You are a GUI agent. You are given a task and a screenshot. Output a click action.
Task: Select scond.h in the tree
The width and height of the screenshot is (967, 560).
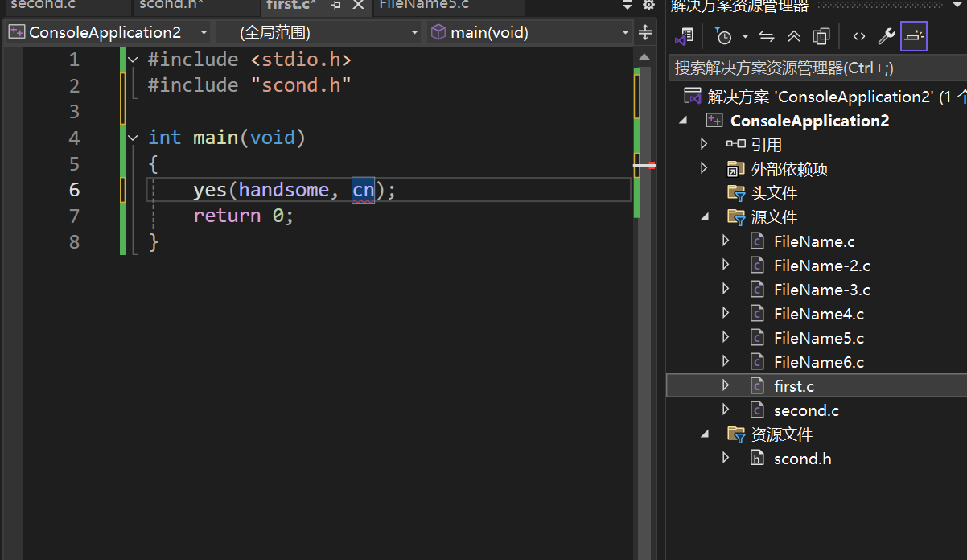click(802, 459)
